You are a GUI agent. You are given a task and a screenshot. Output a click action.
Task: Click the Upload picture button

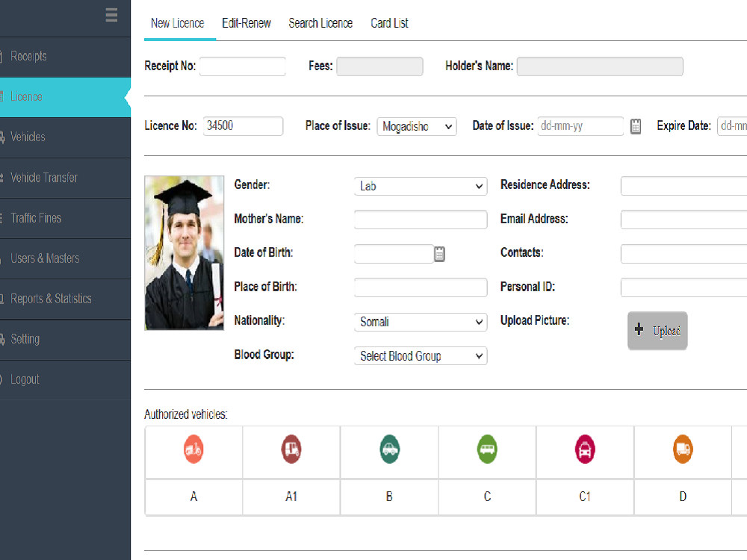coord(657,331)
